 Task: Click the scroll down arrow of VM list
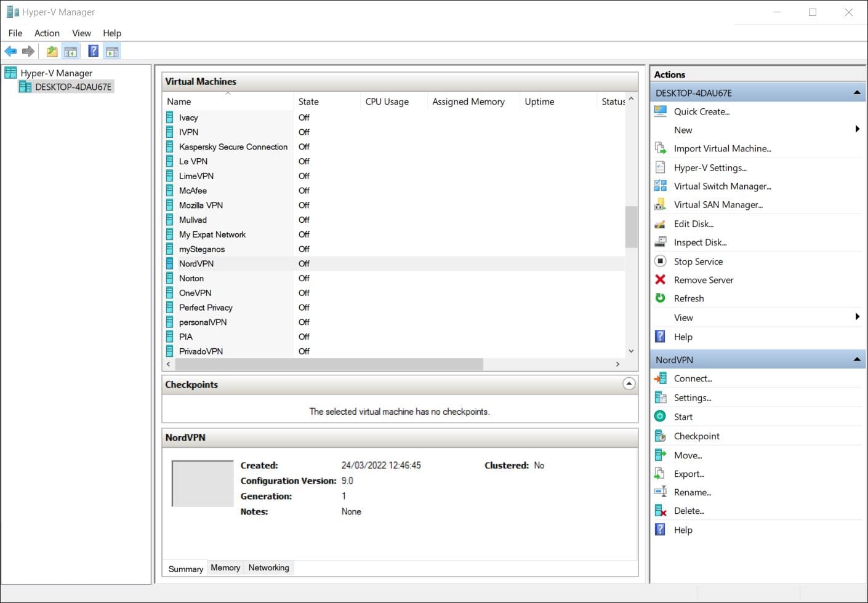click(631, 351)
